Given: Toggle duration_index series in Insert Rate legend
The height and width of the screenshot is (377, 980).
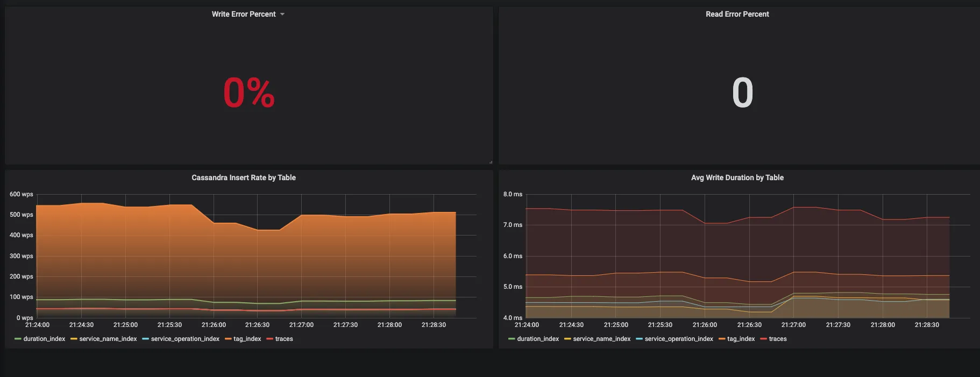Looking at the screenshot, I should [44, 339].
